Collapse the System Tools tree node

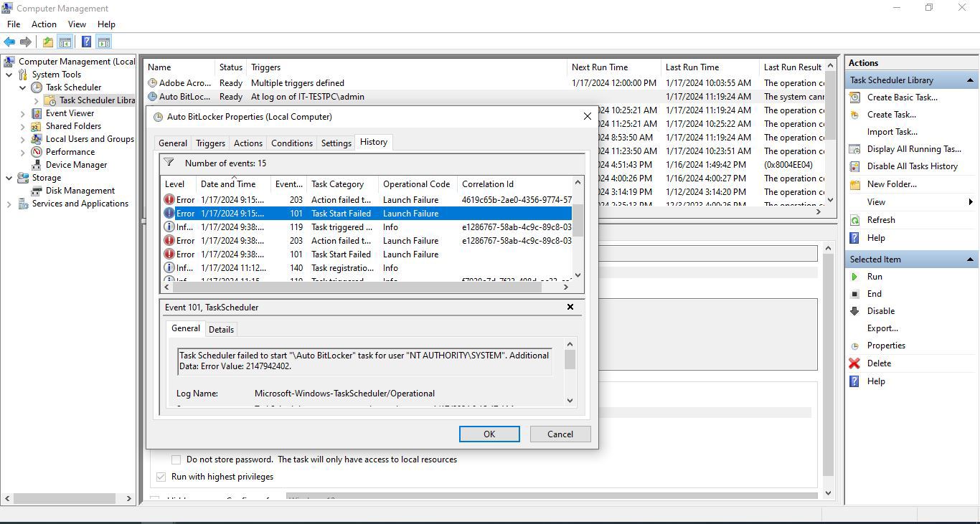pos(9,75)
